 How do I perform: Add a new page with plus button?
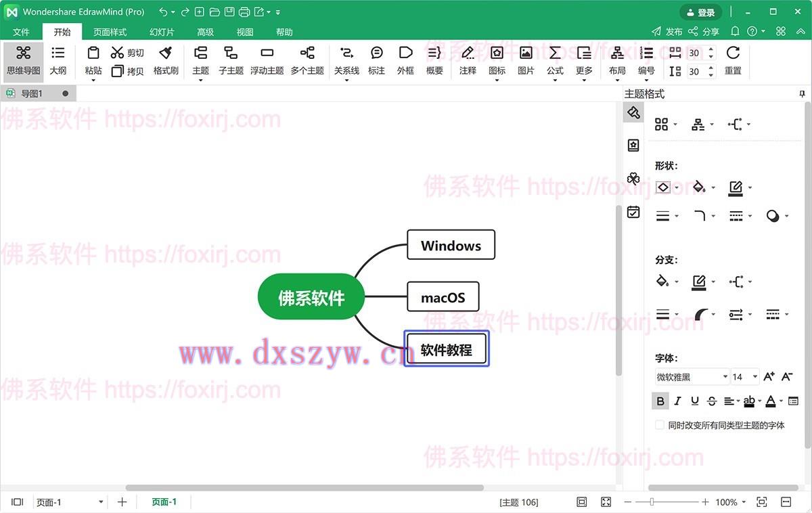(x=122, y=502)
